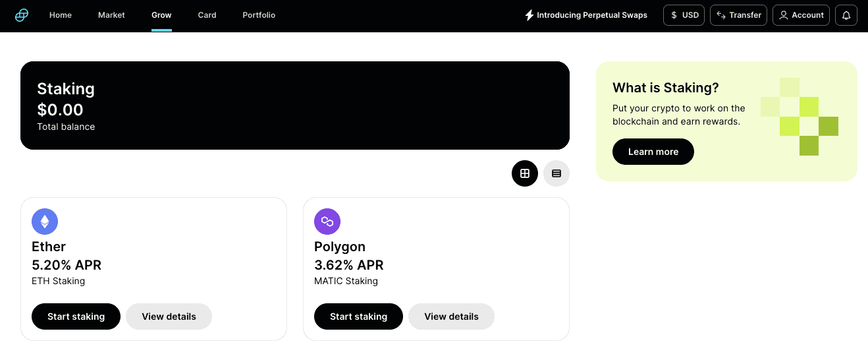Image resolution: width=868 pixels, height=358 pixels.
Task: Open the Account menu
Action: click(x=801, y=15)
